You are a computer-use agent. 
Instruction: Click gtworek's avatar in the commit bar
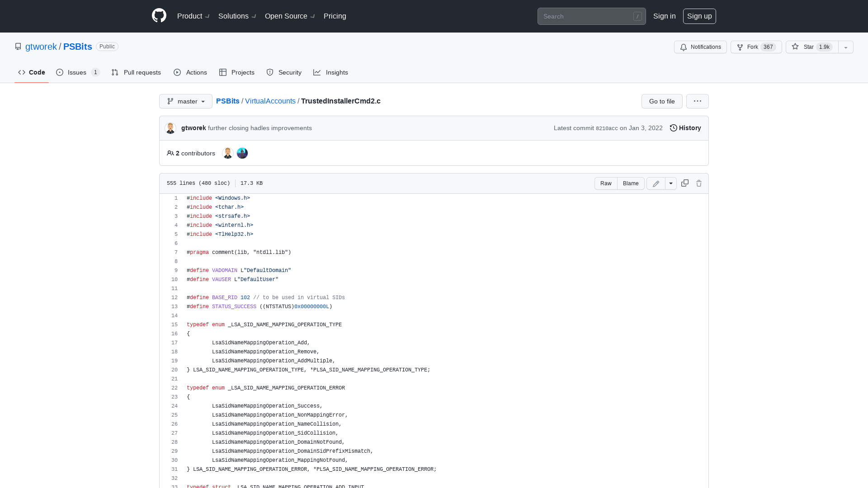170,128
